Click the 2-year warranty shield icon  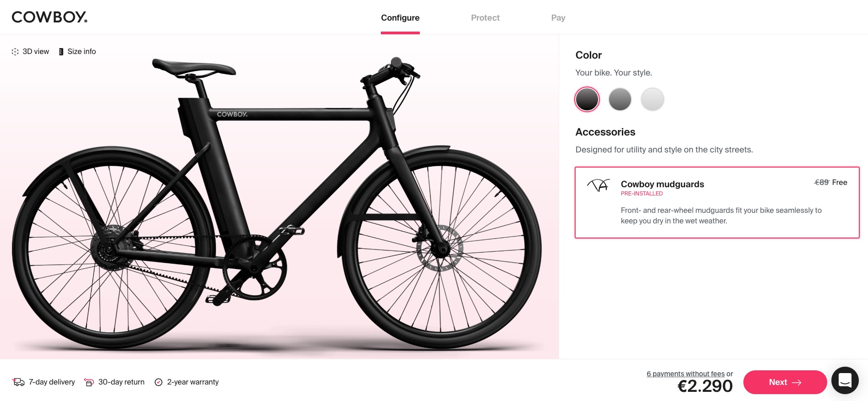coord(159,382)
